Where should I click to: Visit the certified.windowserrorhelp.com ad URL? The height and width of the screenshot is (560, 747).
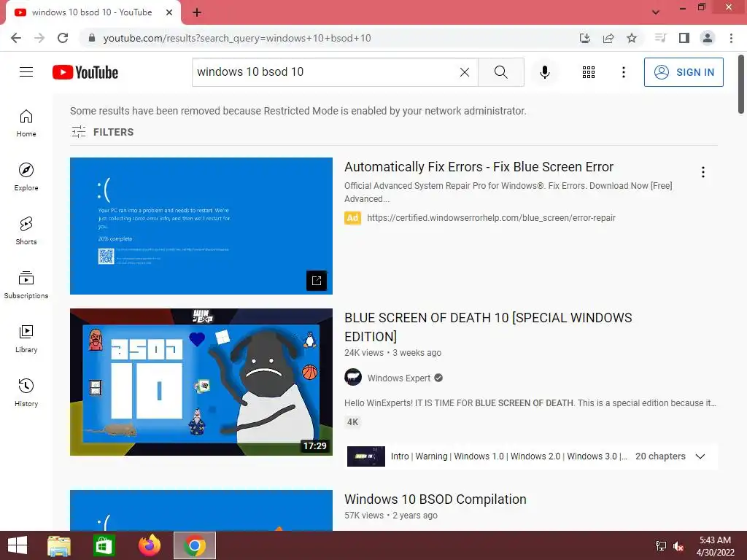coord(491,217)
